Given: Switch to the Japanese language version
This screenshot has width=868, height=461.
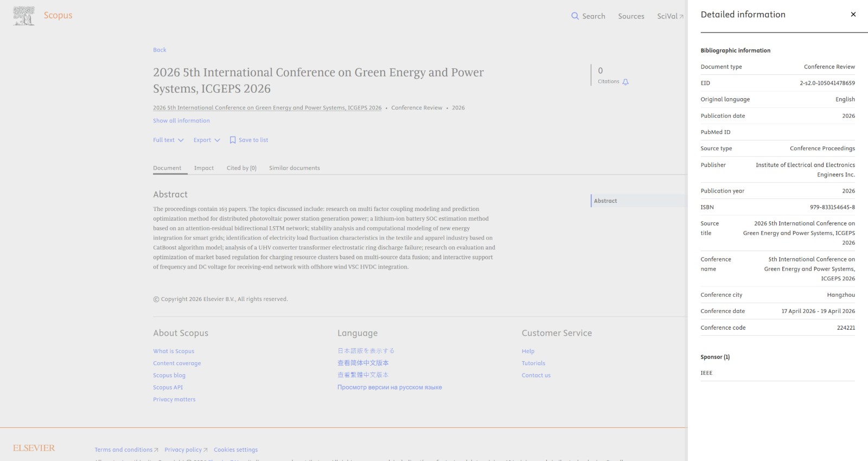Looking at the screenshot, I should coord(366,351).
